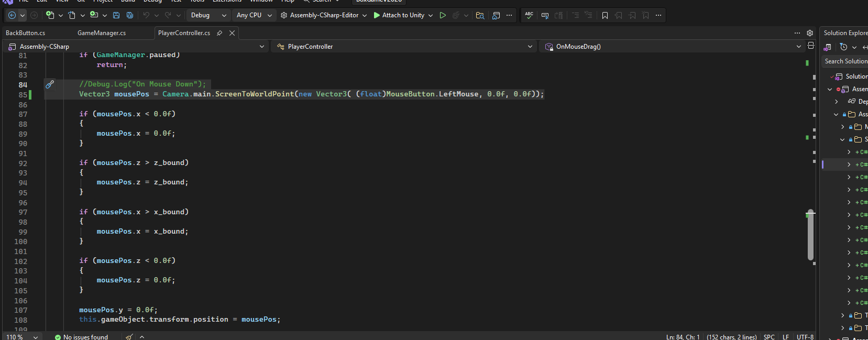This screenshot has height=340, width=868.
Task: Switch to the GameManager.cs tab
Action: (102, 32)
